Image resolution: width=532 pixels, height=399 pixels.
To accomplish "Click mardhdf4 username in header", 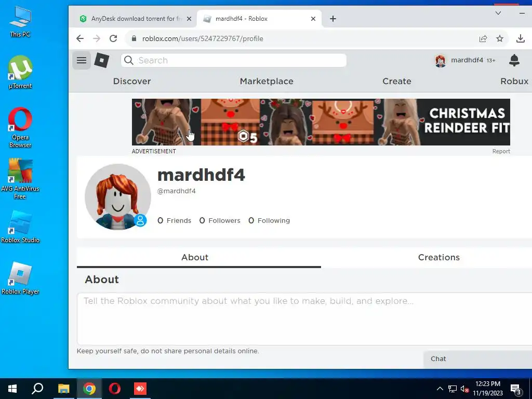I will (467, 60).
